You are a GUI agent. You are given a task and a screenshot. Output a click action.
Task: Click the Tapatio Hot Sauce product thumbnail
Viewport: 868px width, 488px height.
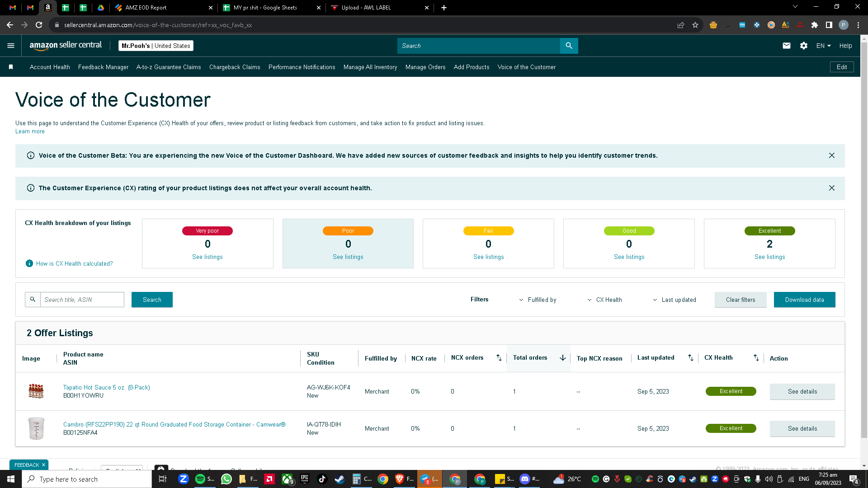pos(36,391)
